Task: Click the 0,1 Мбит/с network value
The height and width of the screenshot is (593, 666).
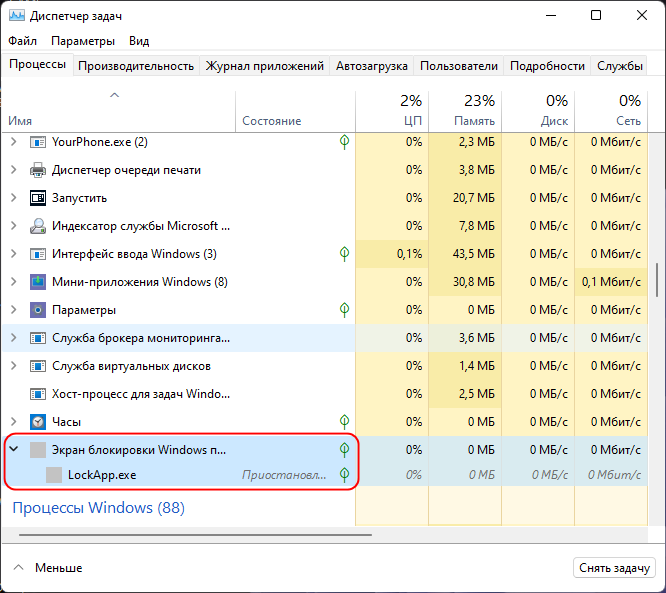Action: pyautogui.click(x=611, y=282)
